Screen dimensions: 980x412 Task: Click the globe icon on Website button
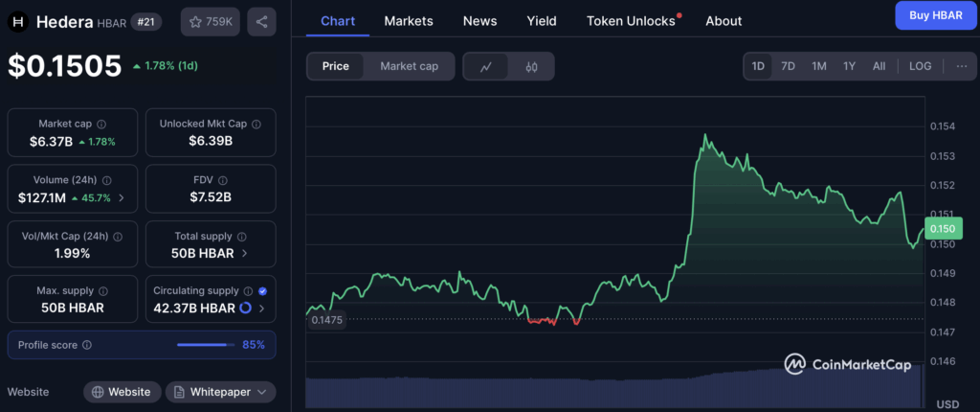pyautogui.click(x=98, y=392)
